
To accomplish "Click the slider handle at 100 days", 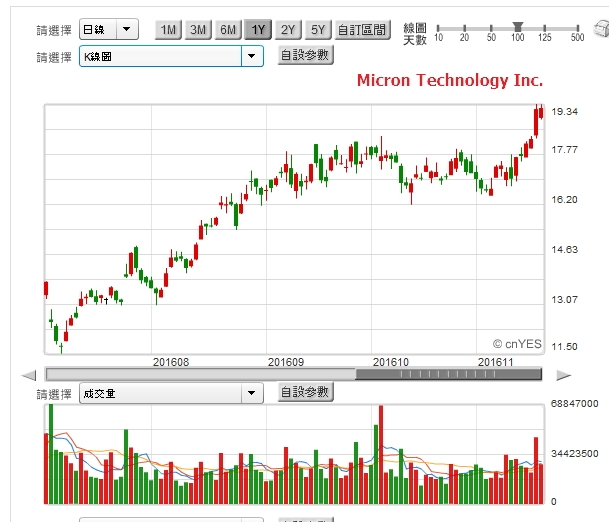I will click(517, 27).
